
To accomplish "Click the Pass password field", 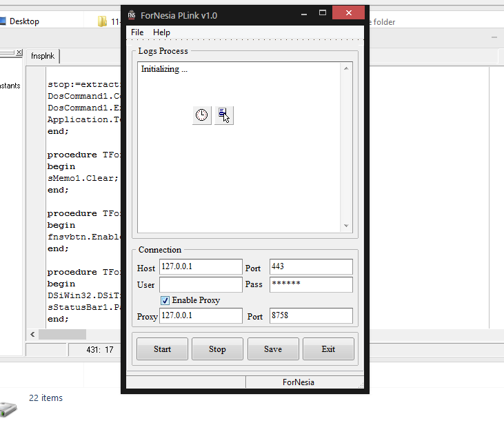I will [311, 285].
